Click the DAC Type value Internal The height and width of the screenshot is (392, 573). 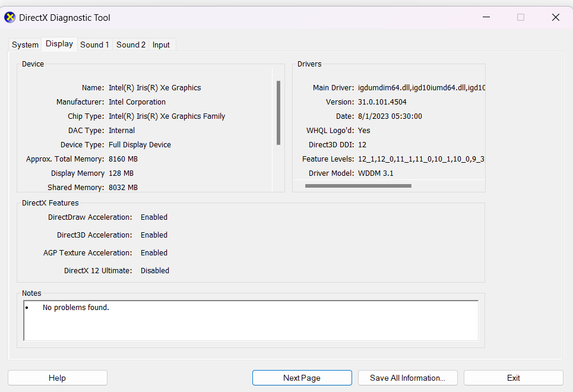point(122,131)
